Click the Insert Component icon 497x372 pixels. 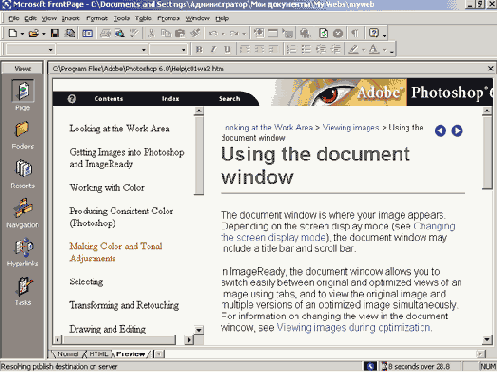tap(259, 33)
